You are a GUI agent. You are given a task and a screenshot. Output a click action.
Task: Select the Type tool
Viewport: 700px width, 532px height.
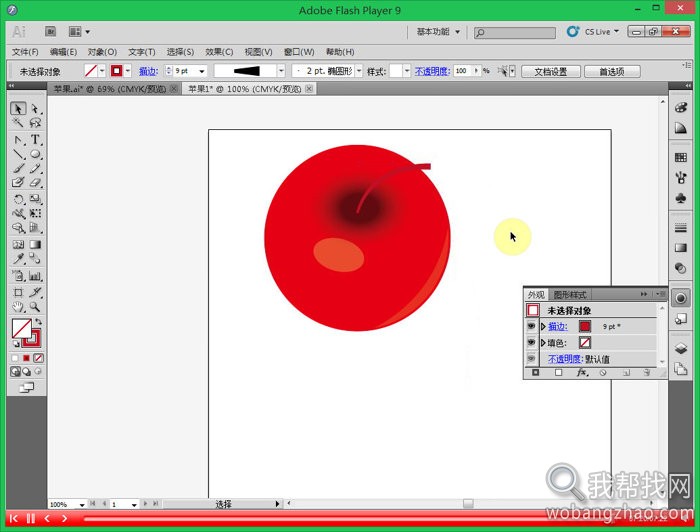[x=35, y=140]
